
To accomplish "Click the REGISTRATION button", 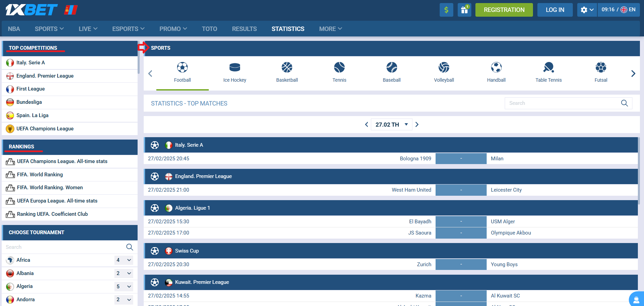I will point(504,10).
